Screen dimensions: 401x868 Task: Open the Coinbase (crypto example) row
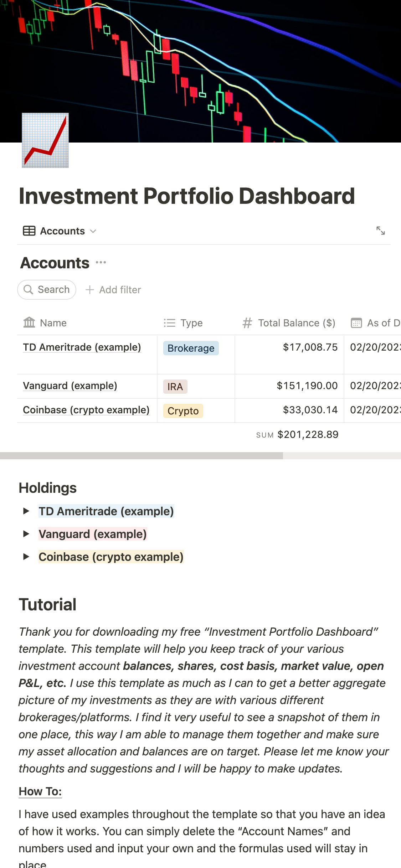86,410
